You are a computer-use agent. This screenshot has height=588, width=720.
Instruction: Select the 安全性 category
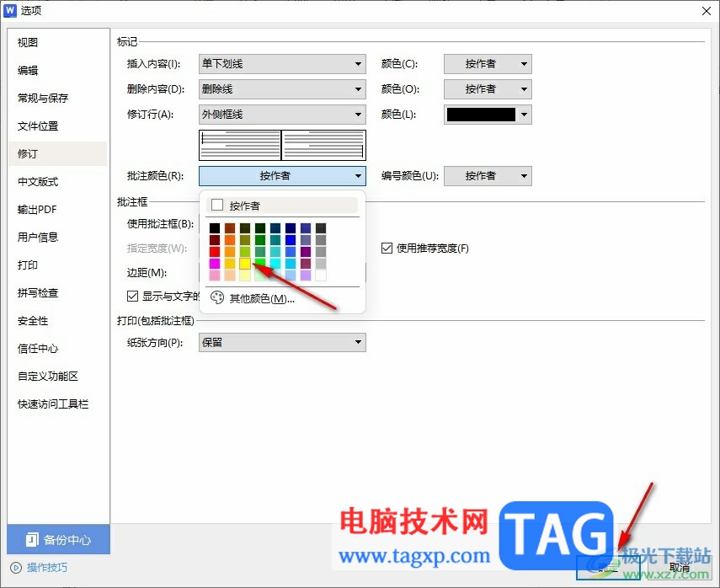tap(57, 321)
